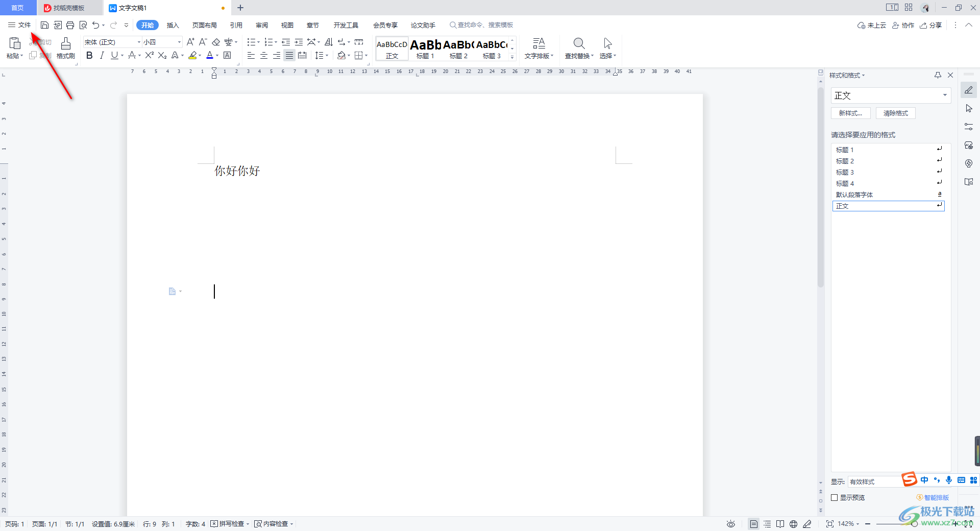Open the 正文 style combo box in the panel
Image resolution: width=980 pixels, height=531 pixels.
coord(891,95)
